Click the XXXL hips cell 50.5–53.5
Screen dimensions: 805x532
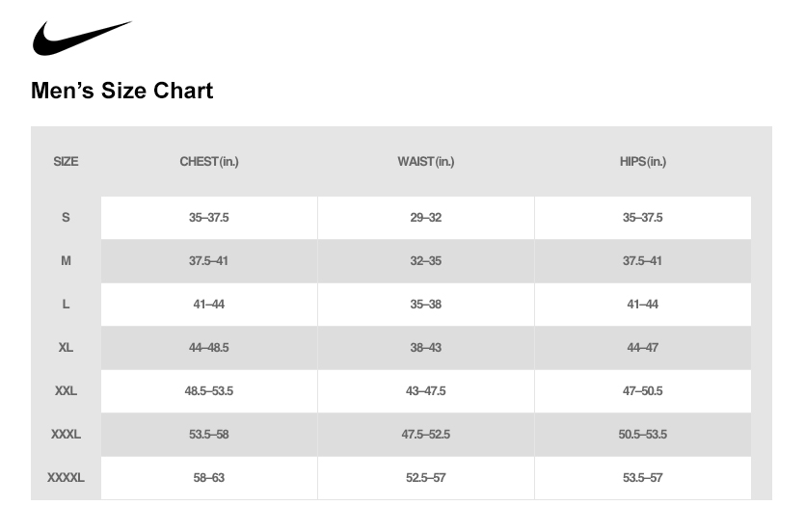643,434
